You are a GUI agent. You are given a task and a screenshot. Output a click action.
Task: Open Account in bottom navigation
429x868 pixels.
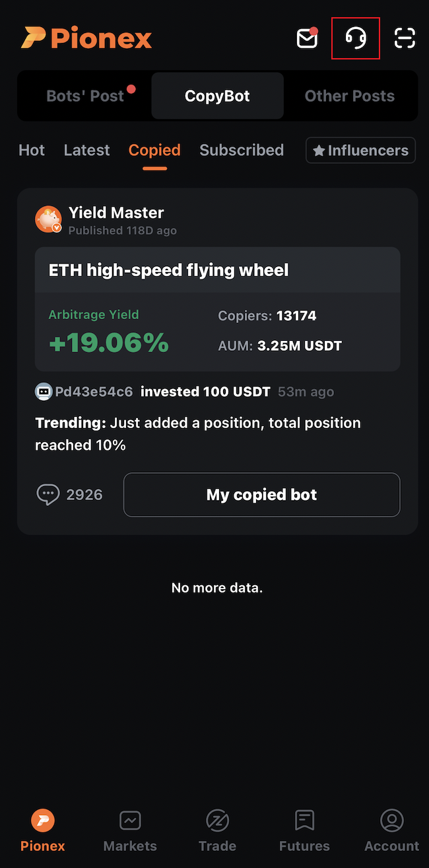click(391, 831)
